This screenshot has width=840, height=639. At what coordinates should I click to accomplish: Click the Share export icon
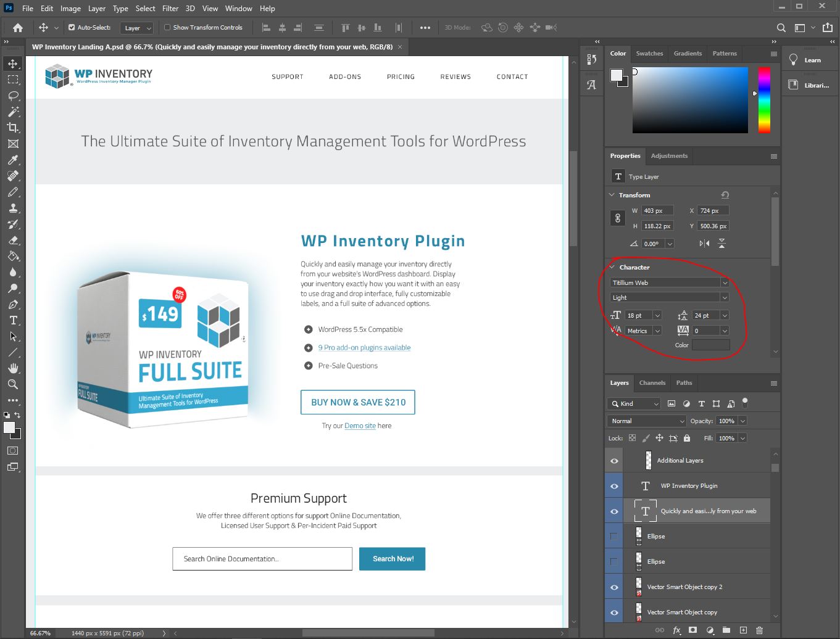(x=828, y=28)
